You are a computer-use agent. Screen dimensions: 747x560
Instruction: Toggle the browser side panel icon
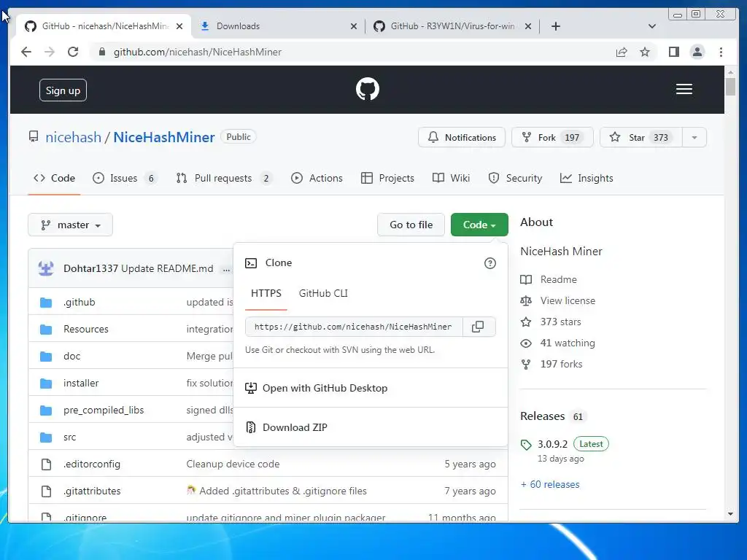[673, 52]
